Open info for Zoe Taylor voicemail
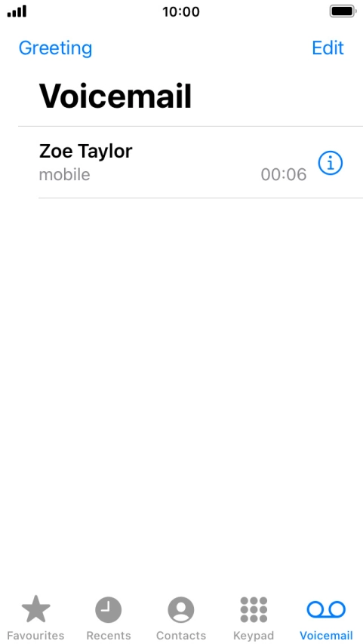Viewport: 363px width, 644px height. 330,163
